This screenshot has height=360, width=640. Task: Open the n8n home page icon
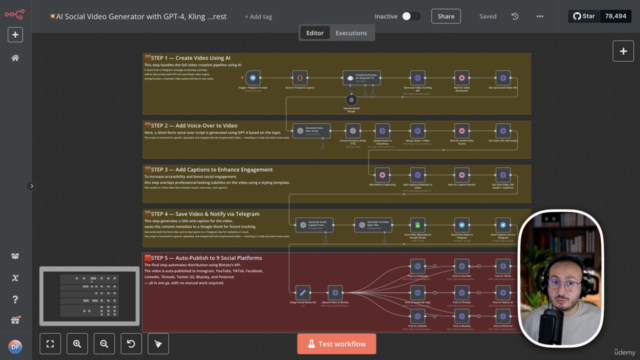pos(15,58)
